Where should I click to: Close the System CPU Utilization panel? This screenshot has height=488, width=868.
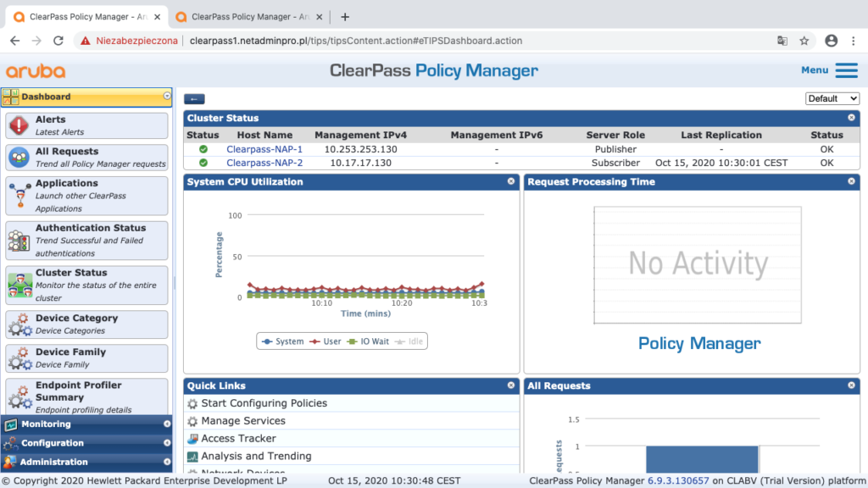coord(511,181)
